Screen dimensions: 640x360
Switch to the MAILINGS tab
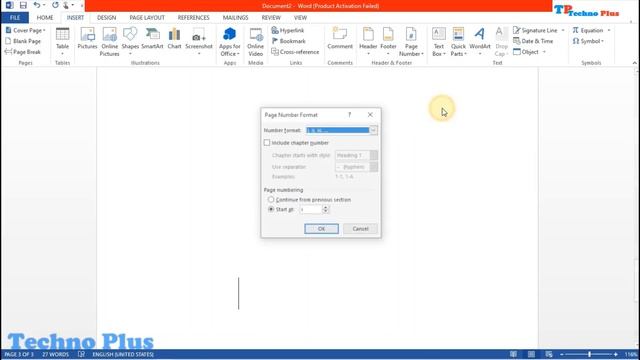tap(236, 18)
